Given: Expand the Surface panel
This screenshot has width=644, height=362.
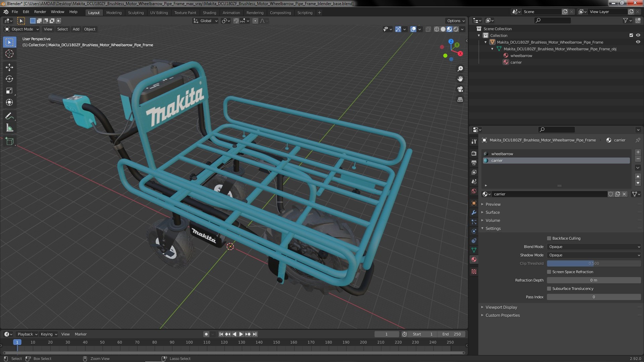Looking at the screenshot, I should tap(492, 213).
